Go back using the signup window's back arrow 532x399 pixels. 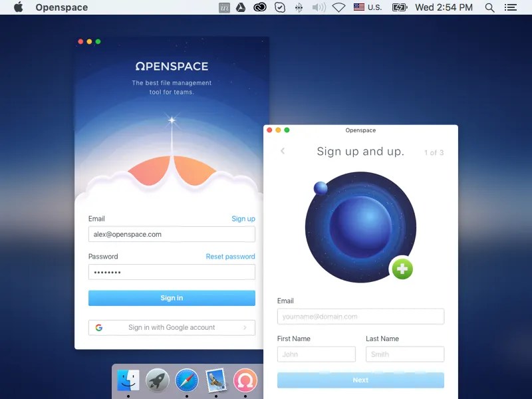pyautogui.click(x=282, y=151)
